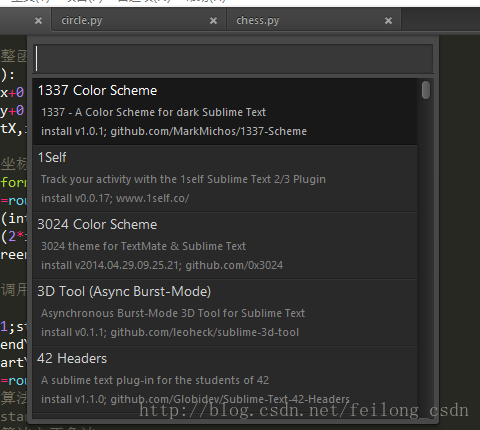Focus the package search input field
This screenshot has height=430, width=480.
coord(233,59)
